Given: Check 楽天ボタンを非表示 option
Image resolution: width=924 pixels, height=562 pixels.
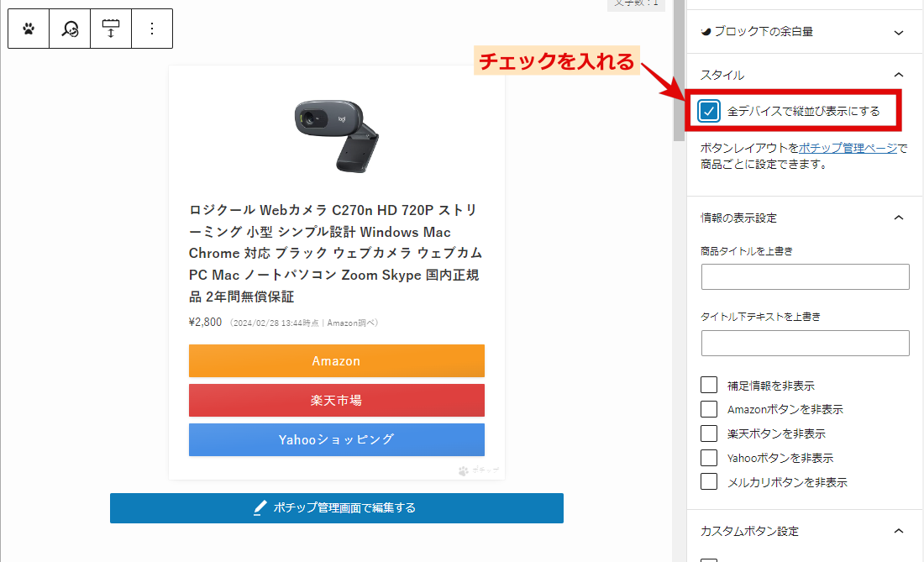Looking at the screenshot, I should coord(709,433).
